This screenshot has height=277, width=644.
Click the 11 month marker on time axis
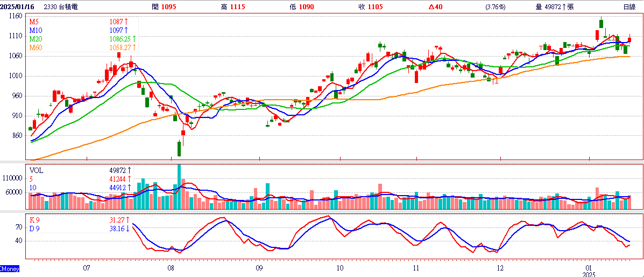[416, 268]
